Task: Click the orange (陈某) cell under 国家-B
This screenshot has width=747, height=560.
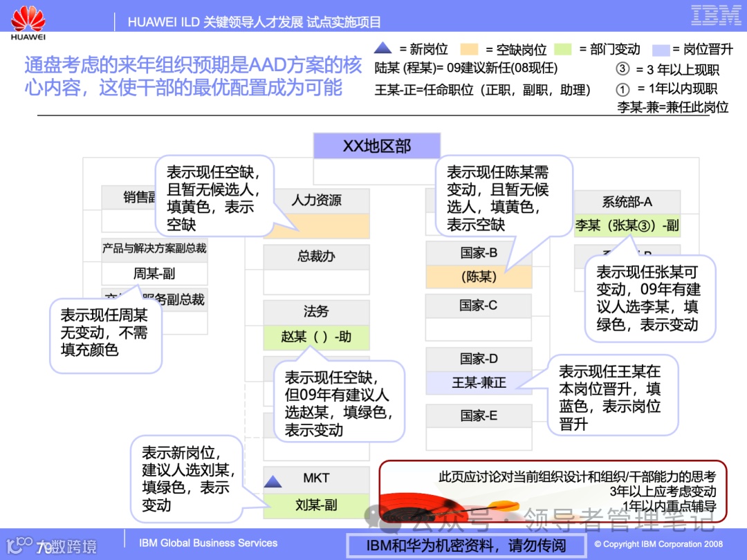Action: 478,277
